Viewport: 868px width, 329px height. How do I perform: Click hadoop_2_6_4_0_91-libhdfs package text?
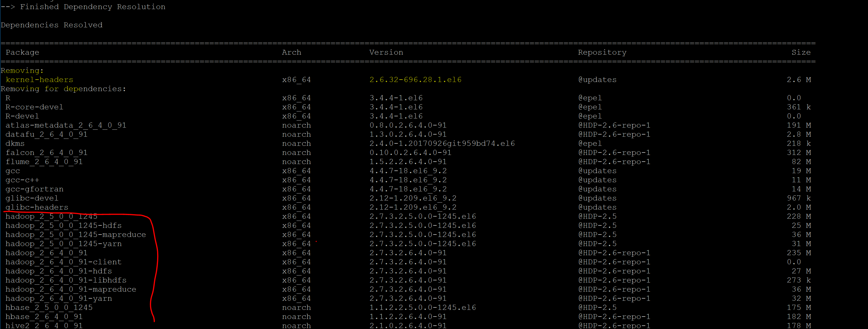pos(66,280)
